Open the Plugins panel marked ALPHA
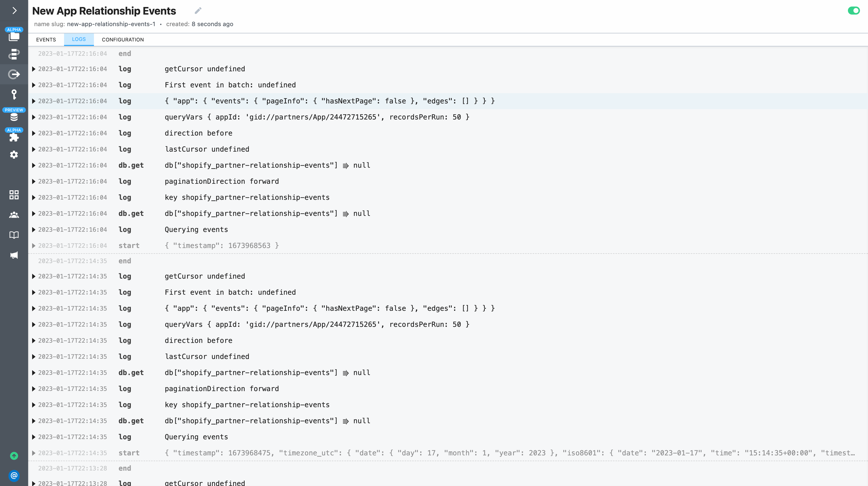868x486 pixels. pyautogui.click(x=14, y=137)
